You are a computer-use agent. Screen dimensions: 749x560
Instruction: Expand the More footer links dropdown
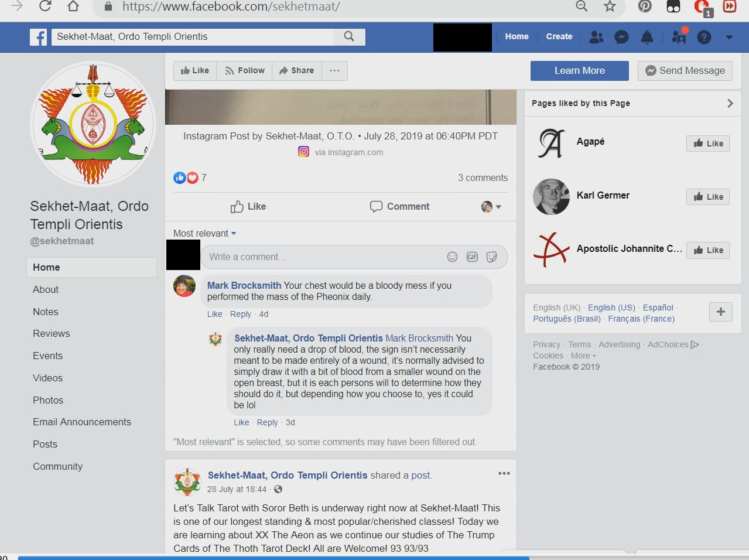[x=583, y=356]
